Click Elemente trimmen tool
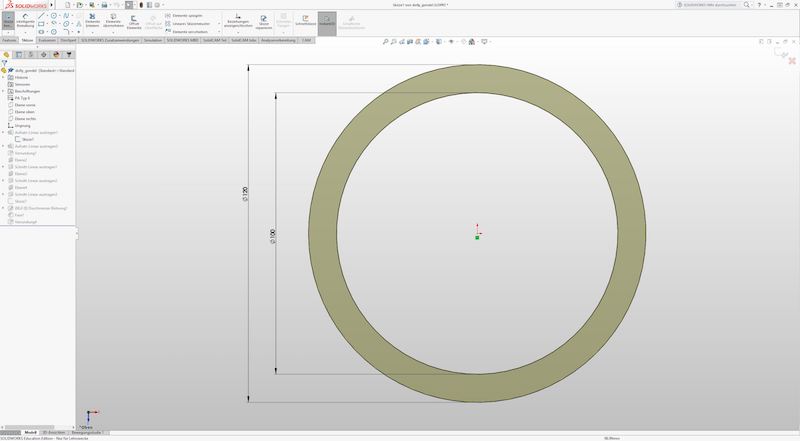Image resolution: width=800 pixels, height=441 pixels. coord(92,20)
